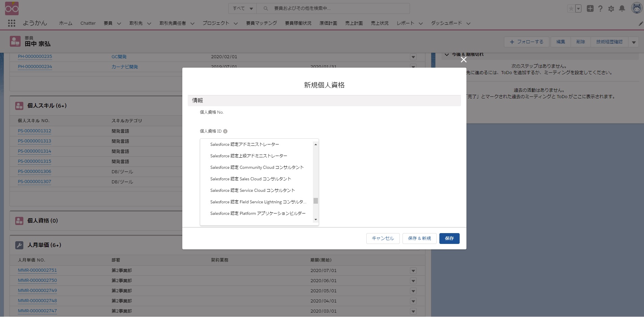Open the 要員マッチング tab
The width and height of the screenshot is (644, 317).
(x=261, y=23)
